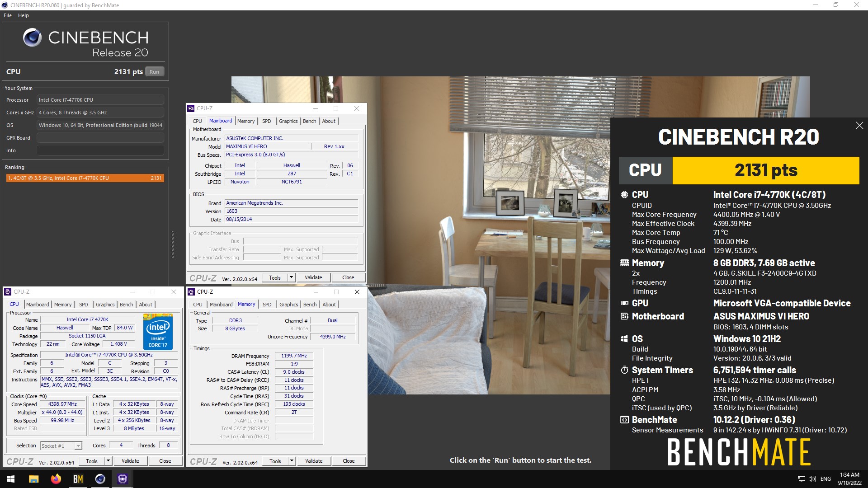Open SPD tab in CPU-Z CPU window
The height and width of the screenshot is (488, 868).
[x=84, y=305]
